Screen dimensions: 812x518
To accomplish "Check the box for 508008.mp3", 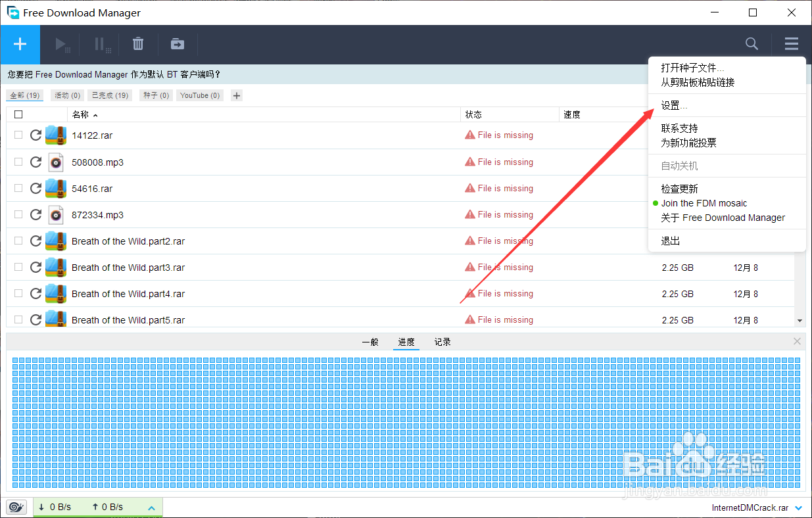I will (x=18, y=162).
